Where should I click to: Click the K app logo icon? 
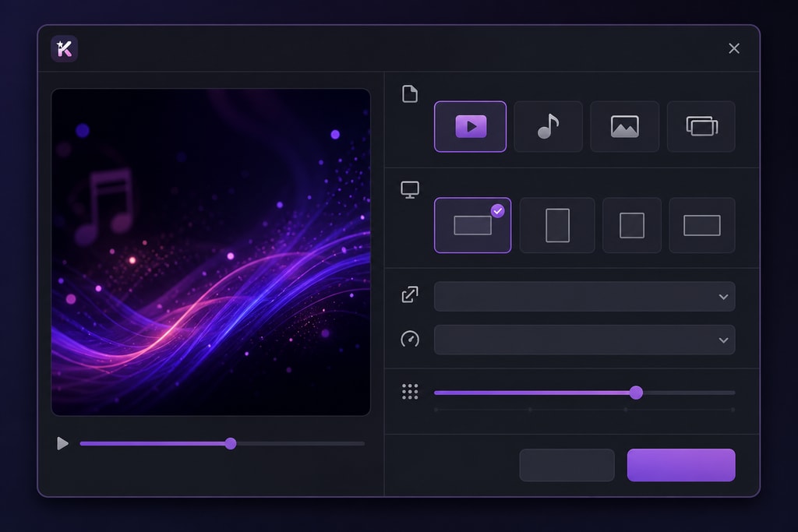64,49
